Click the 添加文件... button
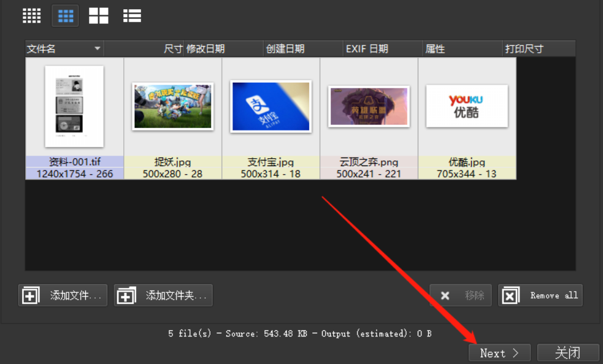This screenshot has width=603, height=364. [63, 295]
